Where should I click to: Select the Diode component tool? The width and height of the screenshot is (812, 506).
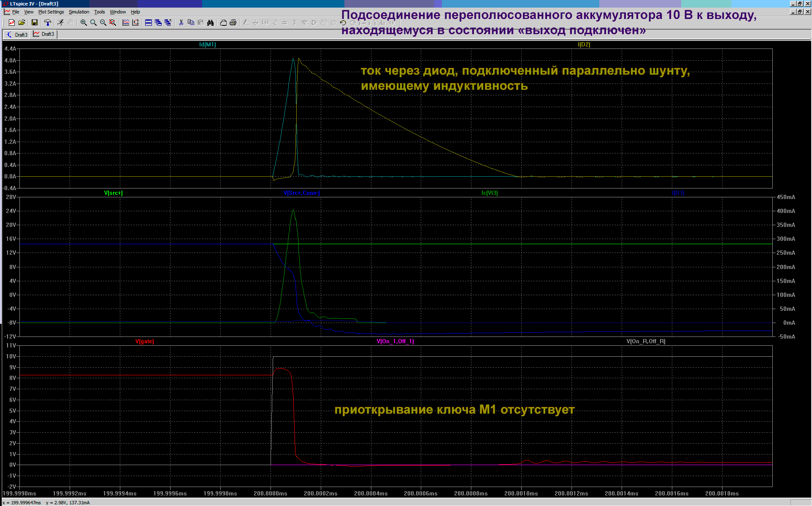click(304, 22)
